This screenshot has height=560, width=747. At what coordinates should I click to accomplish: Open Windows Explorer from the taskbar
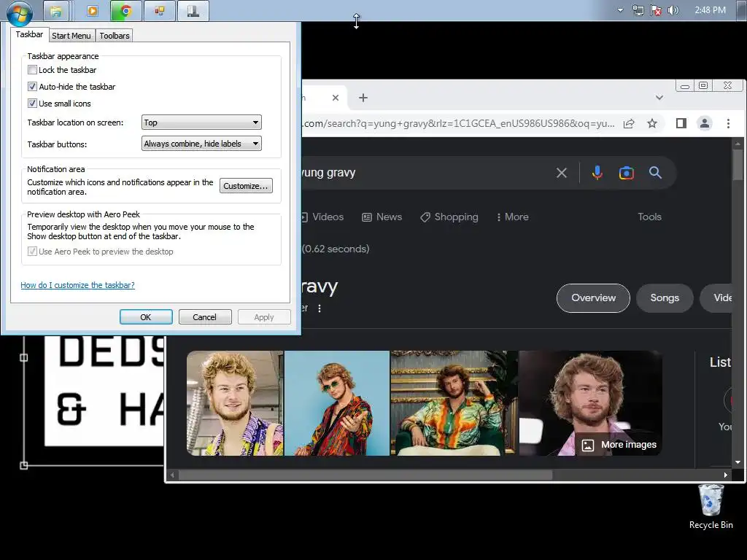(56, 11)
